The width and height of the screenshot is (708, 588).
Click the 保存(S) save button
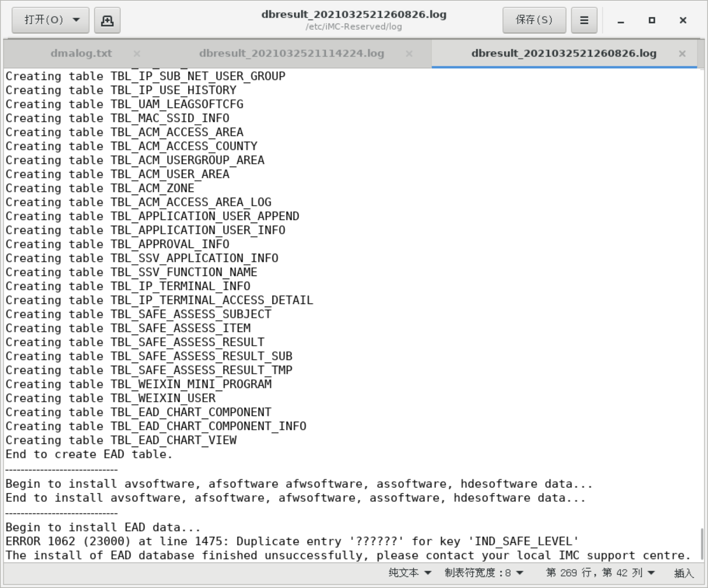point(534,20)
